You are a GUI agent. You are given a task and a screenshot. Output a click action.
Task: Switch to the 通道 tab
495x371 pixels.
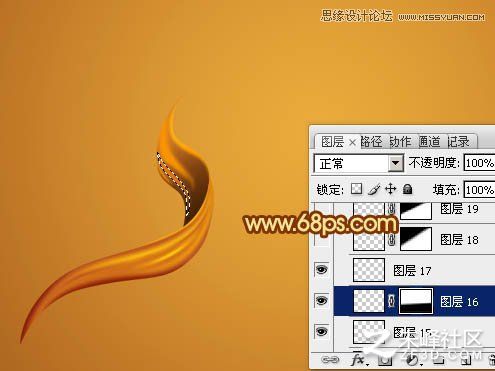pos(429,142)
